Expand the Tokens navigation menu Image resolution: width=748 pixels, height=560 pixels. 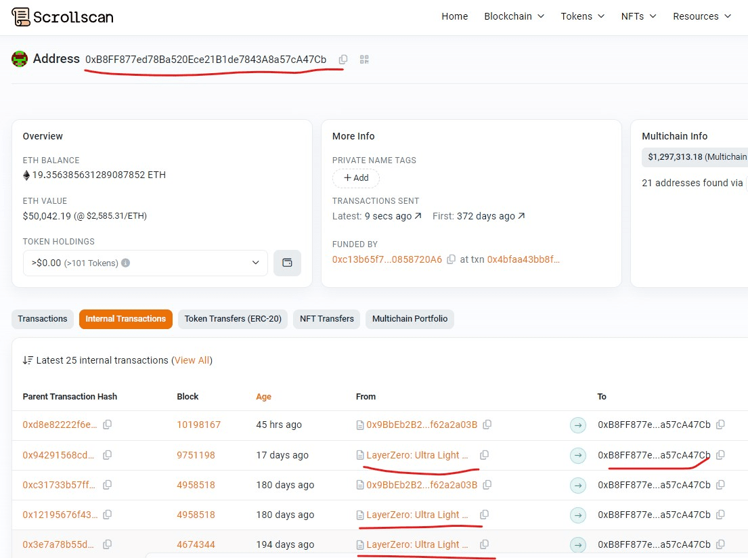point(582,16)
